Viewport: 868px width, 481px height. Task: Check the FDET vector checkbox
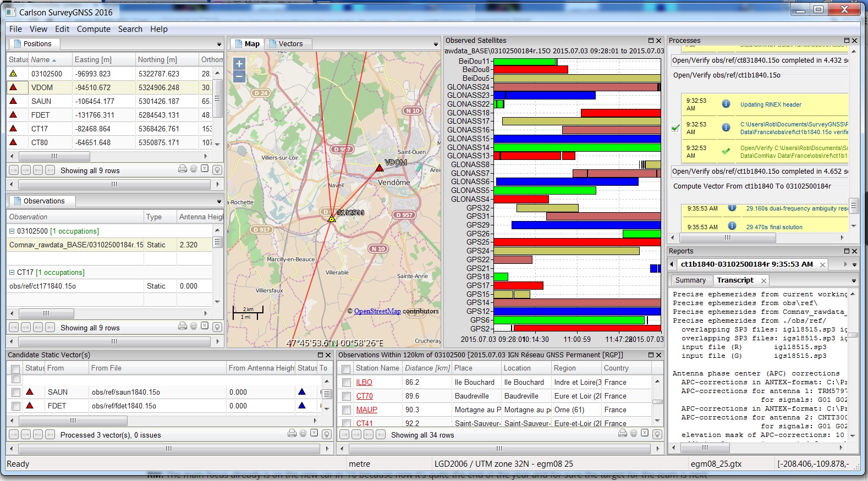[15, 406]
